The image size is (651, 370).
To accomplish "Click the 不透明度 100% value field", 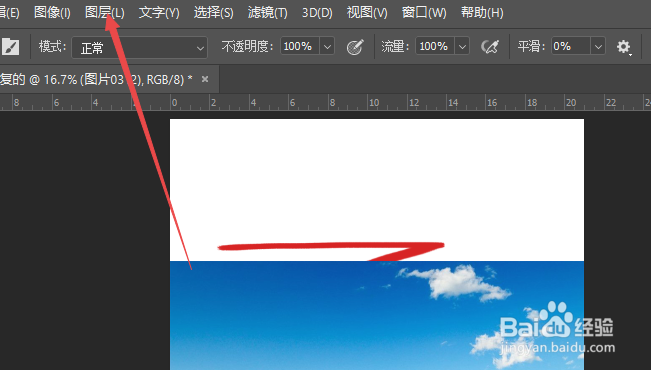I will (300, 46).
